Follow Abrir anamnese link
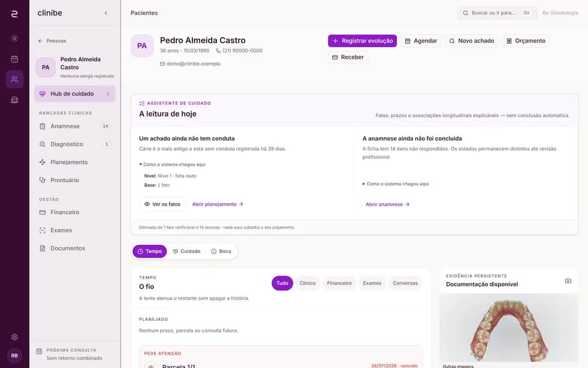The height and width of the screenshot is (368, 588). tap(387, 204)
